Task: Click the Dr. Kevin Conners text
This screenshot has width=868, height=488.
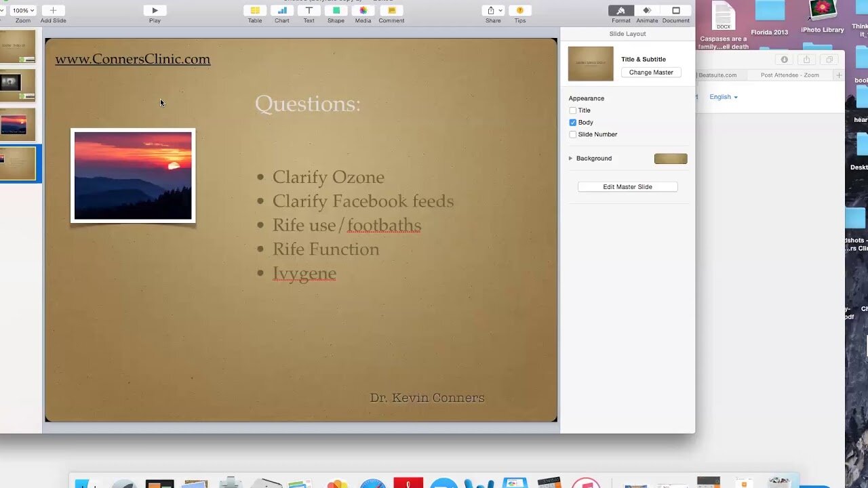Action: point(427,398)
